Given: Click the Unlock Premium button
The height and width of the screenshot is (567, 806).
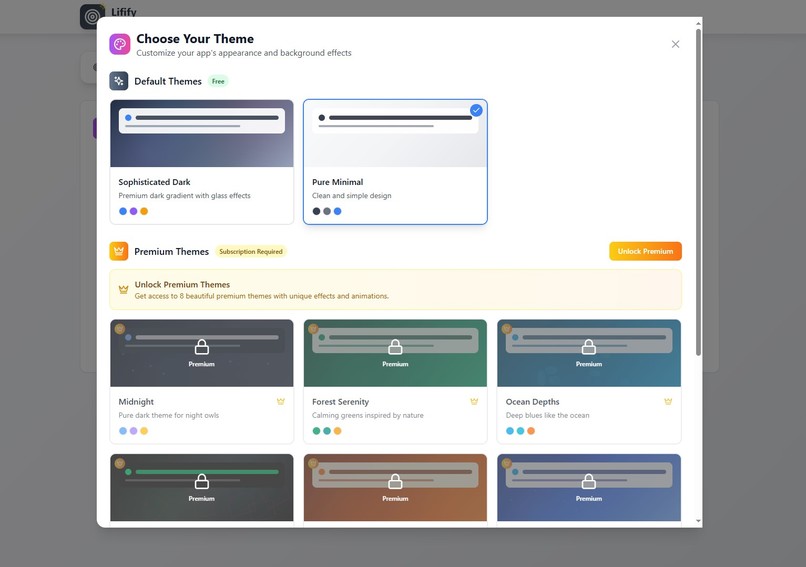Looking at the screenshot, I should tap(646, 251).
